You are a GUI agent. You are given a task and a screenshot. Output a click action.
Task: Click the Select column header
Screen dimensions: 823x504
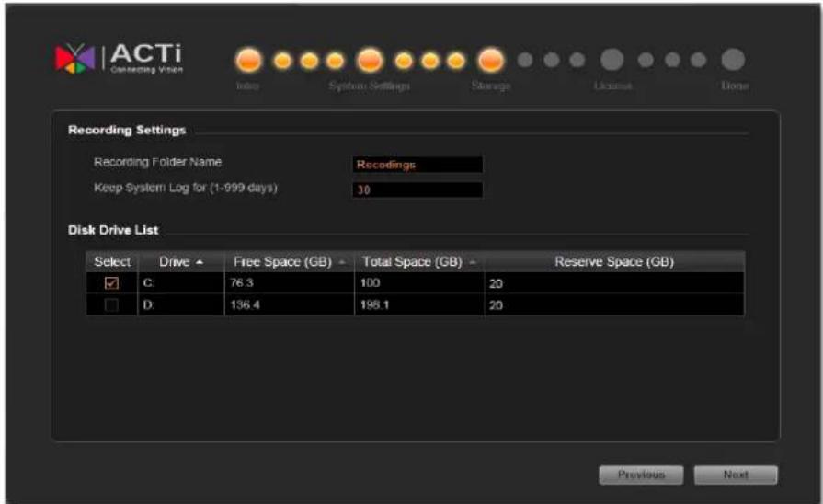[112, 261]
